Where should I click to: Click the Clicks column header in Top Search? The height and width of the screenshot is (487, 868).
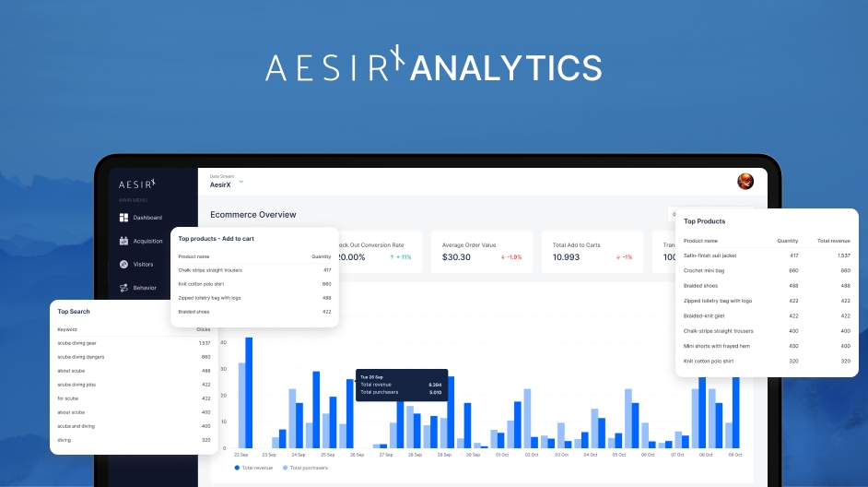[203, 329]
